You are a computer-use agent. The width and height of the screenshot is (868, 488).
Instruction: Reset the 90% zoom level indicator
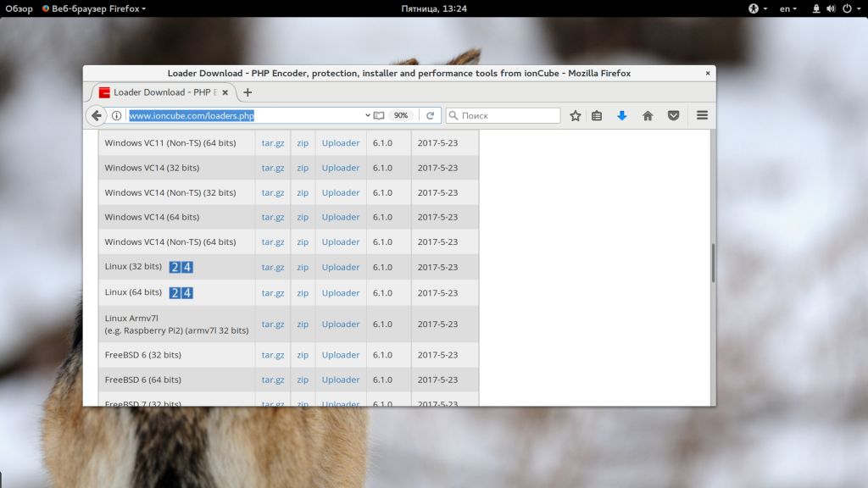pyautogui.click(x=401, y=115)
